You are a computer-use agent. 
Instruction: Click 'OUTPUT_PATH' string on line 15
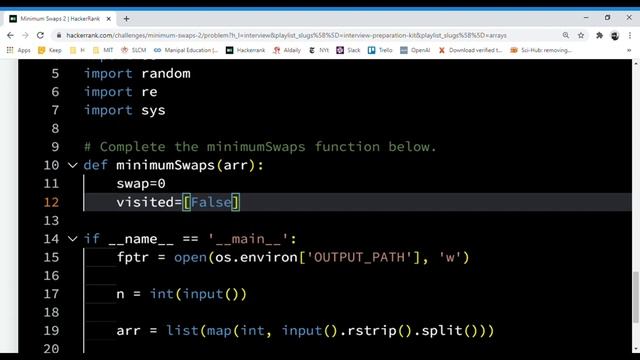point(359,257)
